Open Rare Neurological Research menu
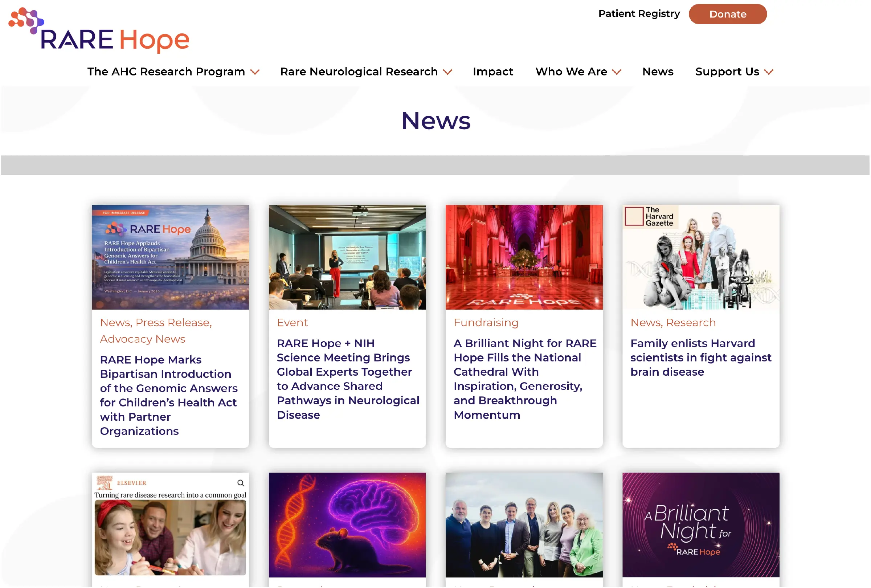The width and height of the screenshot is (871, 588). pos(359,72)
